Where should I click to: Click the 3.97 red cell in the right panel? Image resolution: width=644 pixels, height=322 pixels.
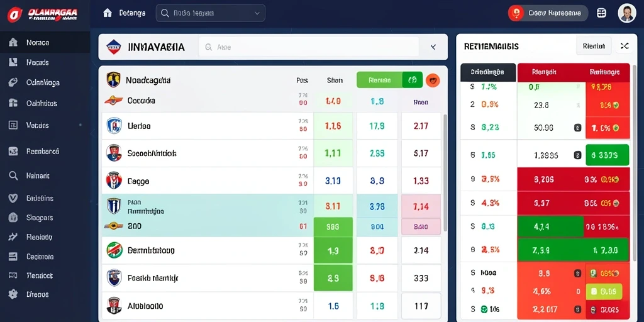click(541, 203)
